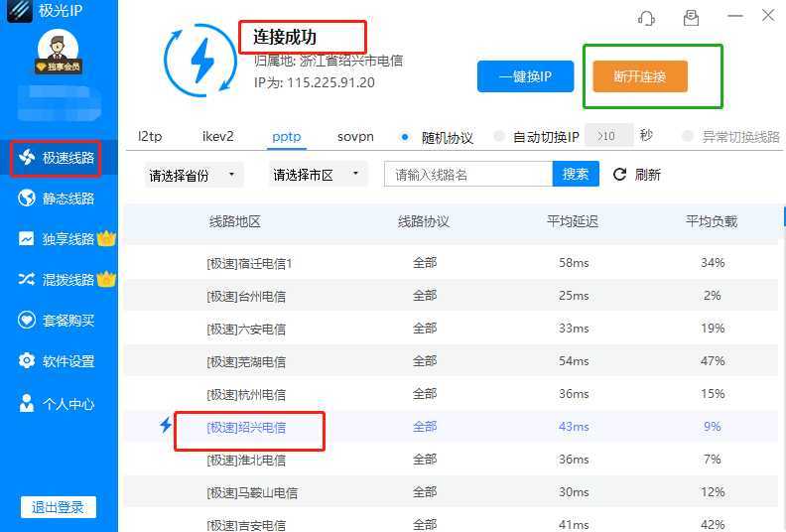Click the 搜索 search button

point(576,174)
